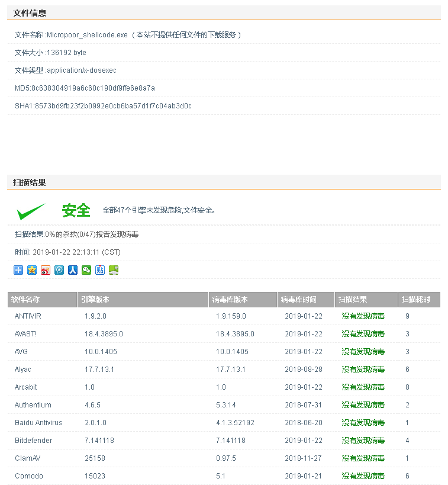Click AVG's 没有发现病毒 result
This screenshot has height=485, width=448.
tap(363, 352)
